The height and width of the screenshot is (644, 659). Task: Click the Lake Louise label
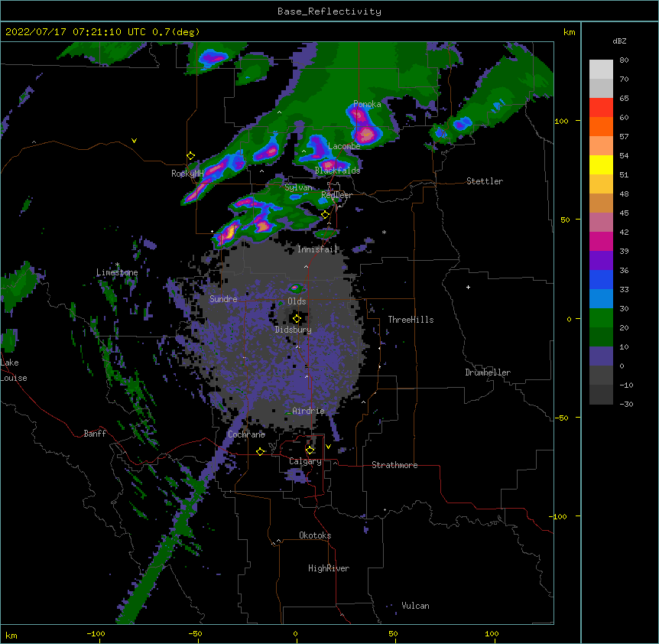coord(14,370)
